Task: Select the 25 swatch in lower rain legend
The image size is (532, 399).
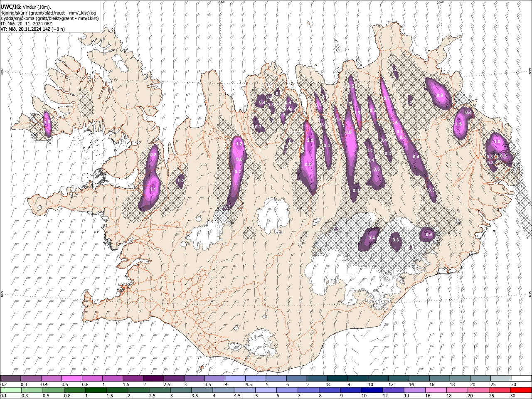Action: (x=499, y=390)
